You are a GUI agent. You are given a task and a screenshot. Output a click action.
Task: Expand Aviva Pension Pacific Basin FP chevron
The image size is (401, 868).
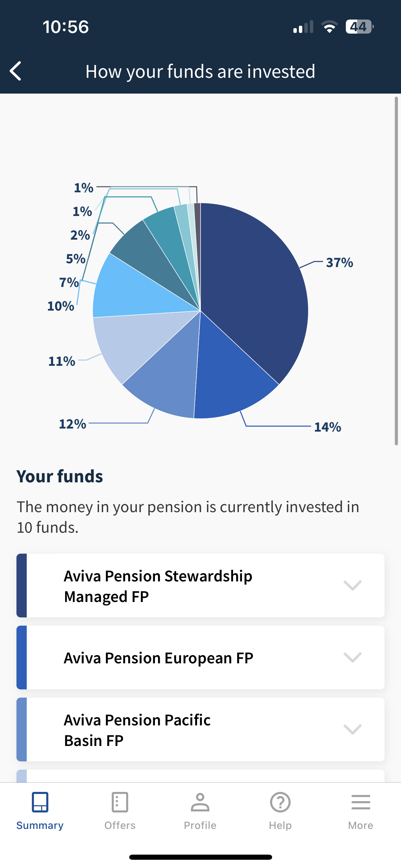(352, 729)
